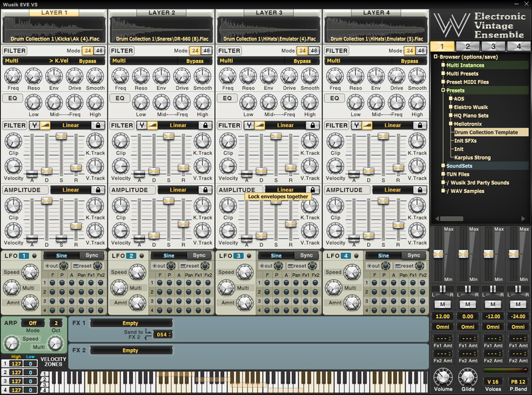
Task: Open the FX 1 Empty effect selector
Action: pos(131,323)
